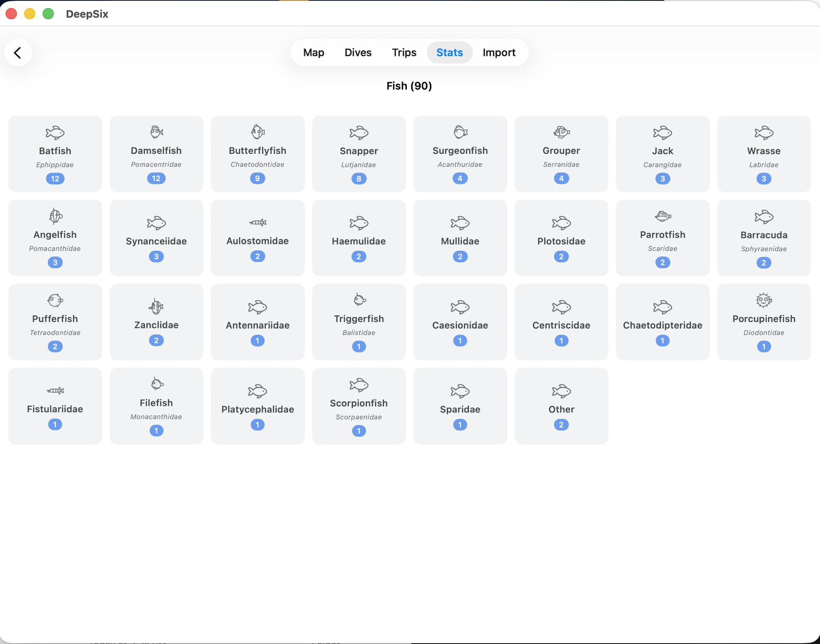Select the Sparidae card
Image resolution: width=820 pixels, height=644 pixels.
[460, 406]
